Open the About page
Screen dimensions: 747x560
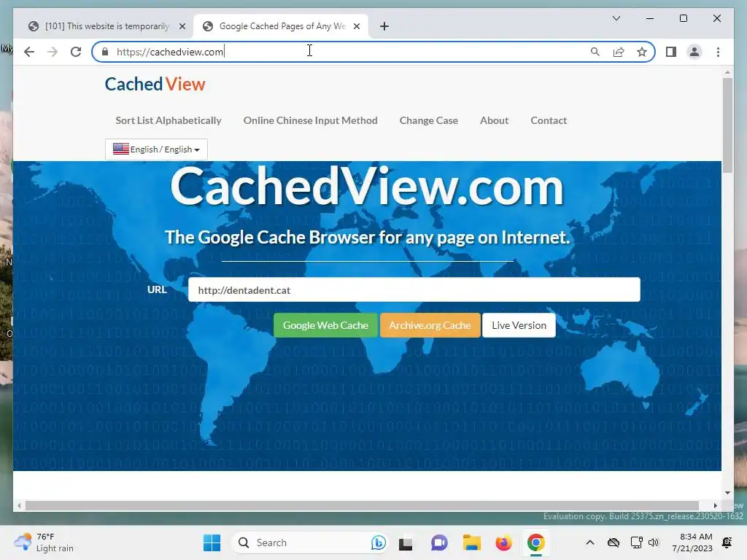pos(494,120)
